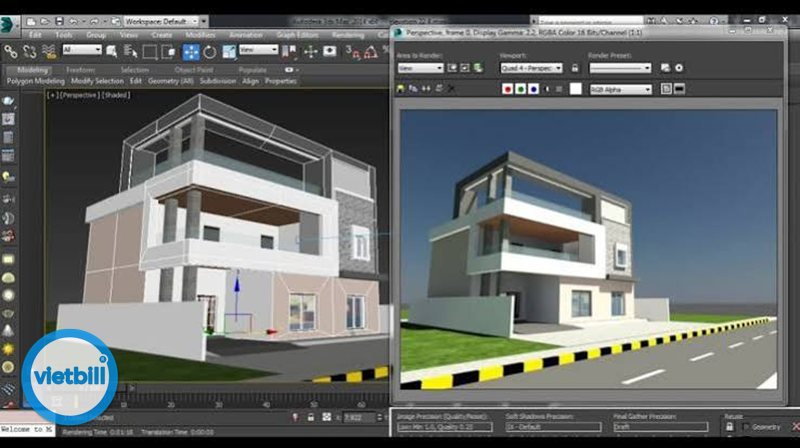Viewport: 800px width, 448px height.
Task: Switch to the Freeform ribbon tab
Action: point(80,70)
